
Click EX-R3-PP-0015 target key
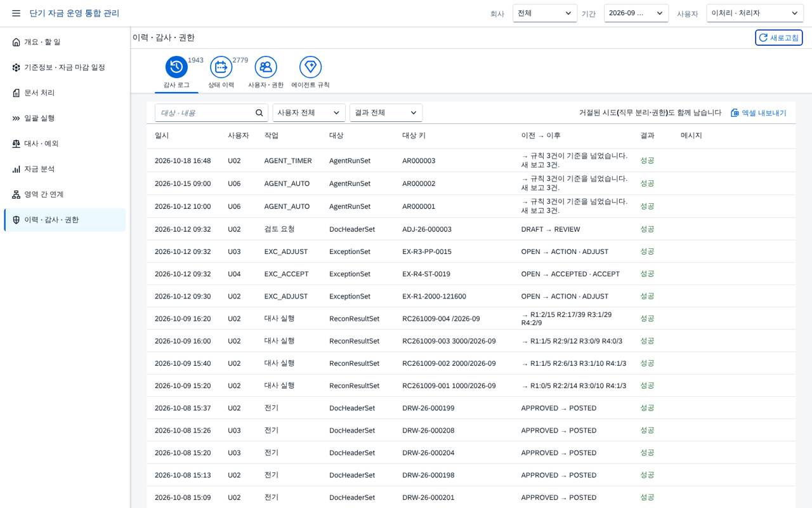427,251
